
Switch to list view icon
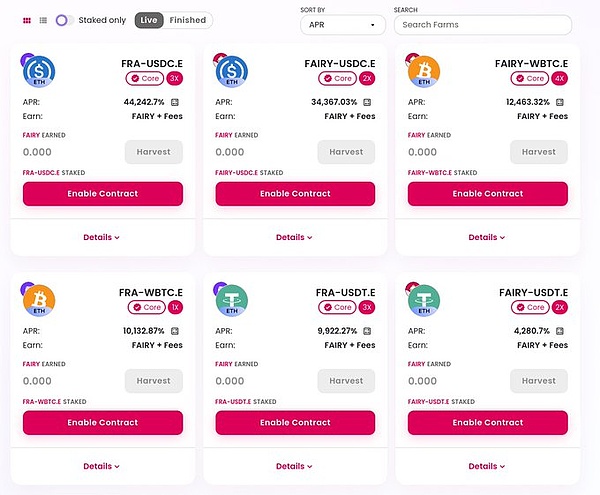43,20
